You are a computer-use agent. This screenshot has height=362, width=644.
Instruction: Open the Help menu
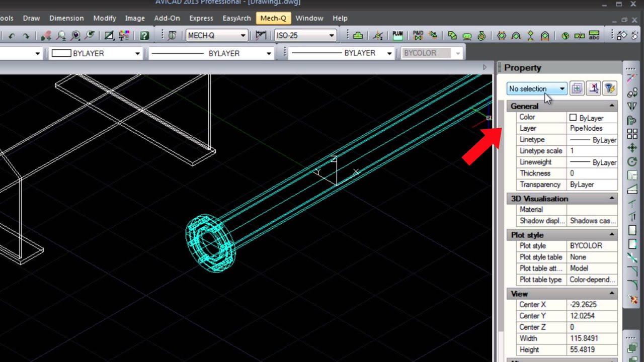(340, 18)
